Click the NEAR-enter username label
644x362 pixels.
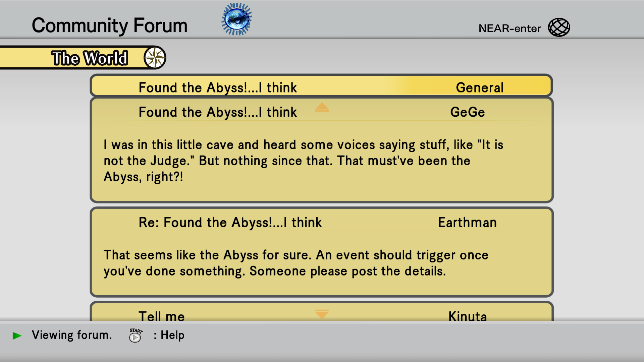(x=509, y=28)
